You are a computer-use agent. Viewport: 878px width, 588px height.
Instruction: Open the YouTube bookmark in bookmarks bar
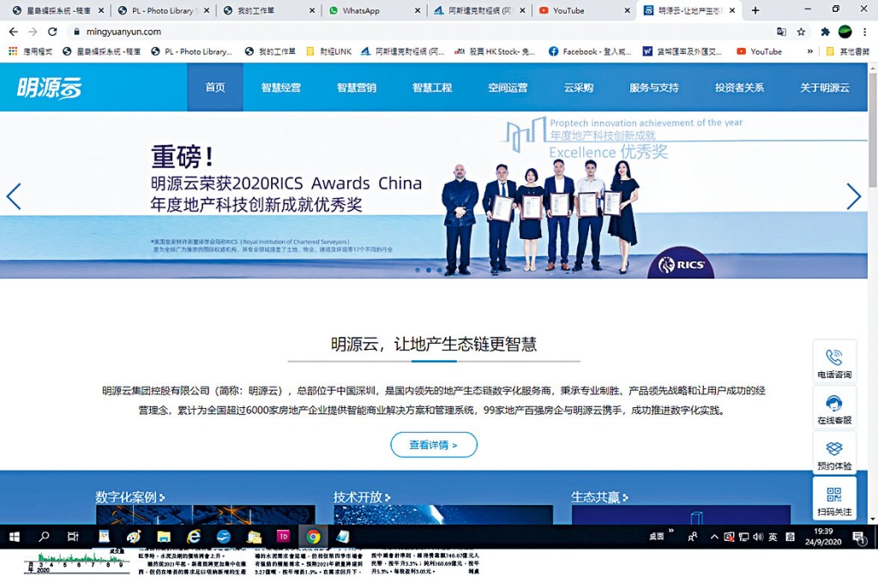[760, 51]
